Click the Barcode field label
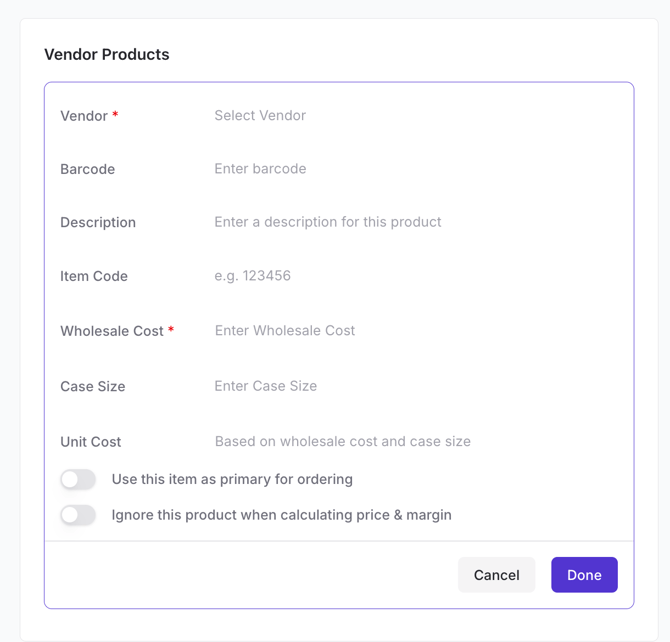Viewport: 670px width, 642px height. pyautogui.click(x=88, y=169)
